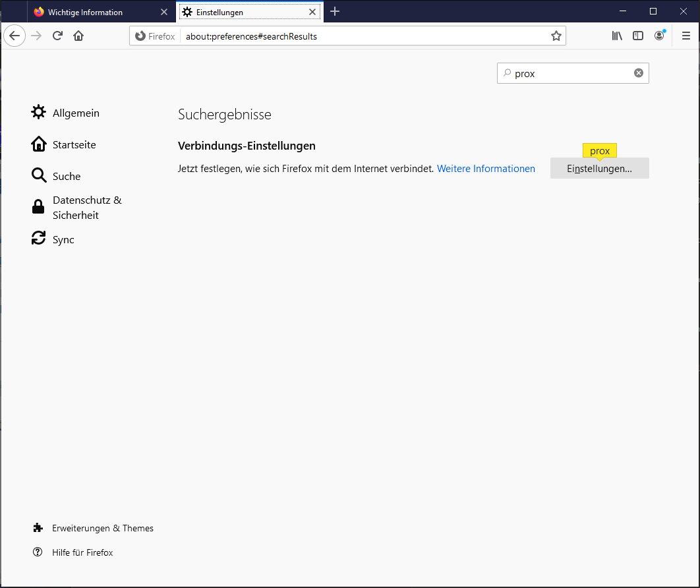Open the Weitere Informationen link
Image resolution: width=700 pixels, height=588 pixels.
coord(486,169)
